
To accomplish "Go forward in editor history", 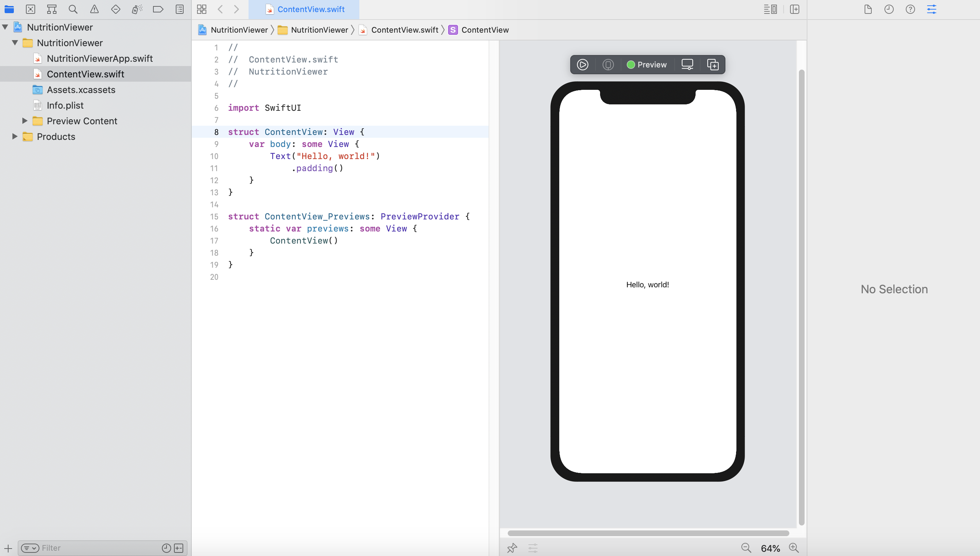I will pyautogui.click(x=236, y=9).
